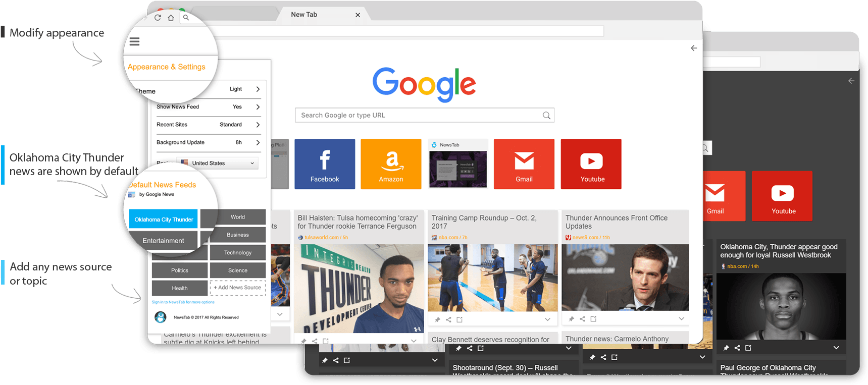This screenshot has width=868, height=385.
Task: Open the Youtube tile in the light window
Action: tap(591, 164)
